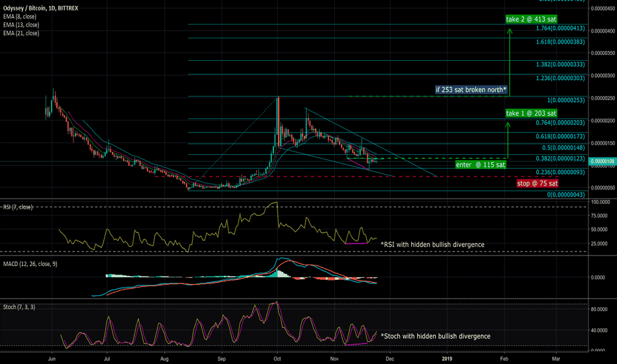Click the Jul label on time axis
Image resolution: width=617 pixels, height=364 pixels.
(107, 359)
